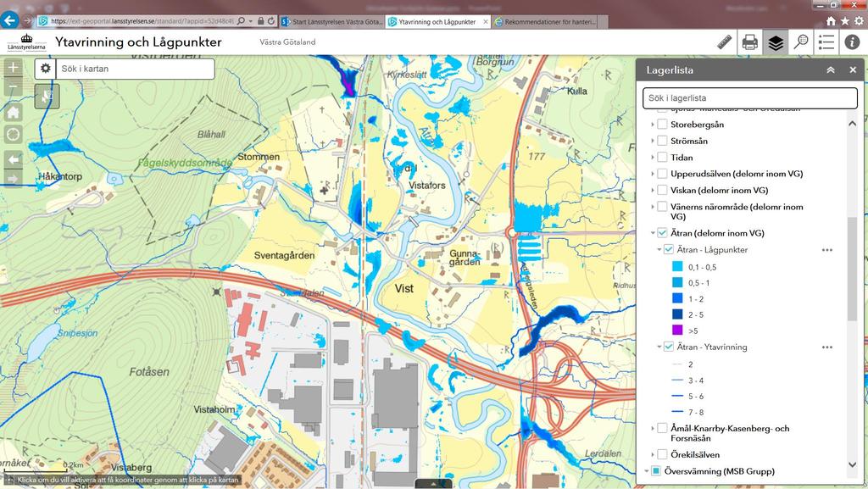868x489 pixels.
Task: Click coordinate activation icon at bottom left
Action: point(9,481)
